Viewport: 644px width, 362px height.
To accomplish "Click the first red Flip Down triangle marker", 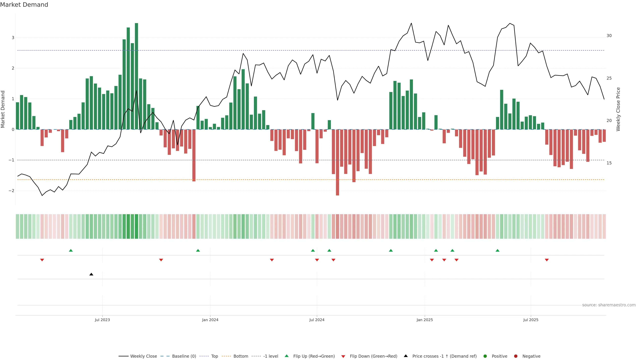I will click(x=42, y=260).
